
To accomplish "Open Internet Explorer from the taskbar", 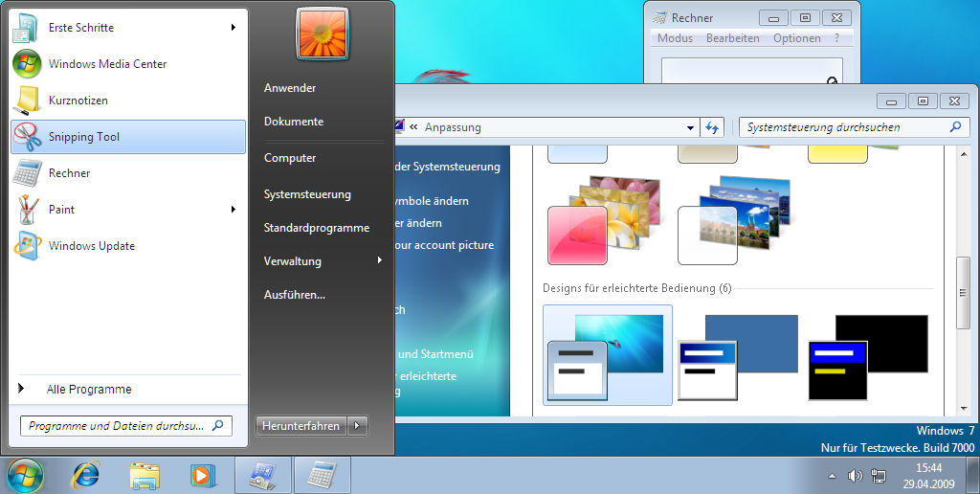I will (x=85, y=475).
